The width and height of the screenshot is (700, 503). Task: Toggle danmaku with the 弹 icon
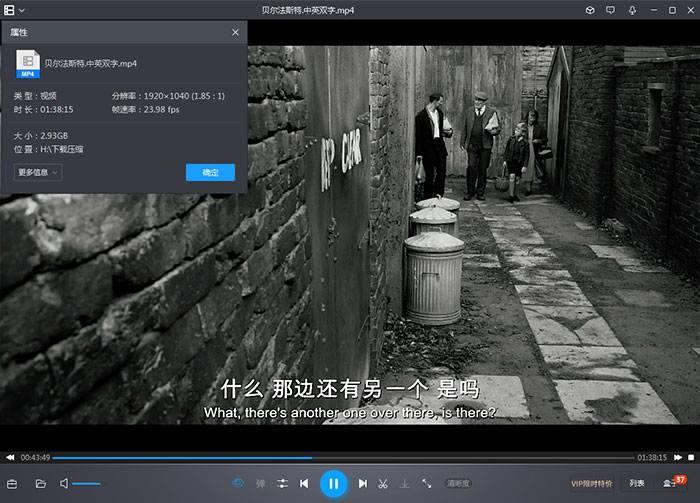(x=260, y=483)
